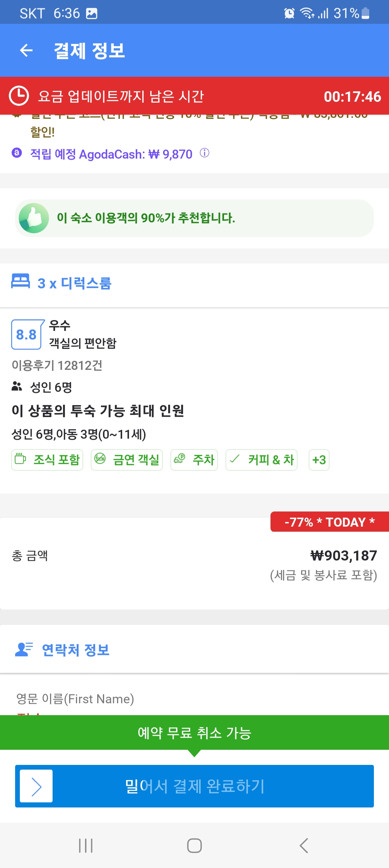Tap the contact info person icon
The width and height of the screenshot is (389, 868).
pos(24,649)
